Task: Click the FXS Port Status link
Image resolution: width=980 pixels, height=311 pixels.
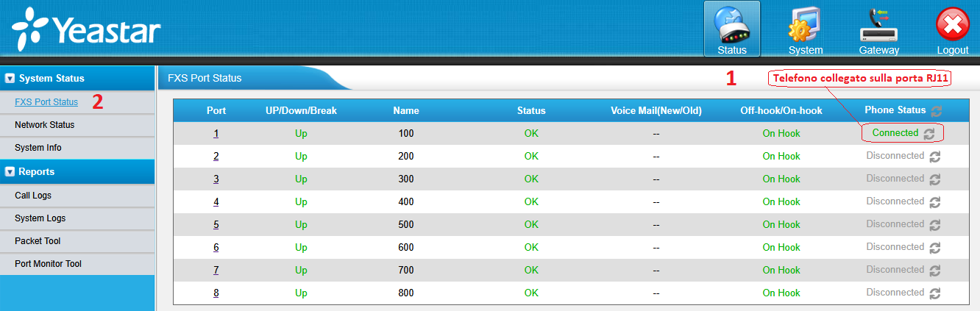Action: pos(46,102)
